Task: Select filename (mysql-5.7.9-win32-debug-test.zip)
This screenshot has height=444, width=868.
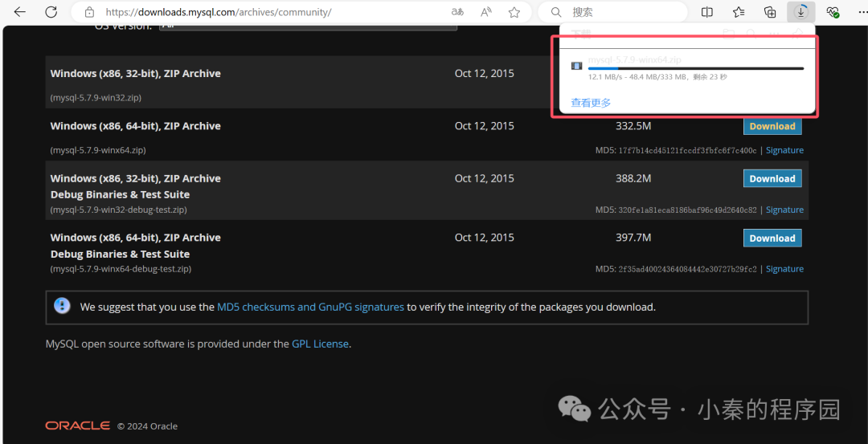Action: 118,210
